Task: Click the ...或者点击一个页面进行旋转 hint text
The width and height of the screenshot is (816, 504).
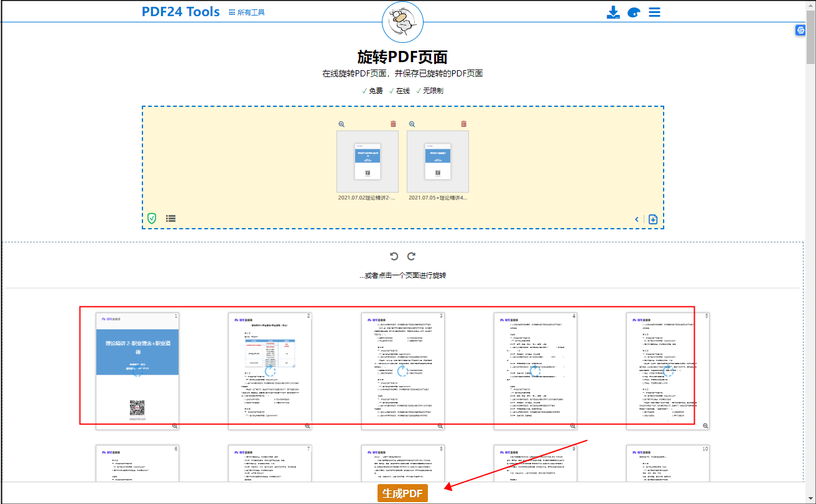Action: pos(402,275)
